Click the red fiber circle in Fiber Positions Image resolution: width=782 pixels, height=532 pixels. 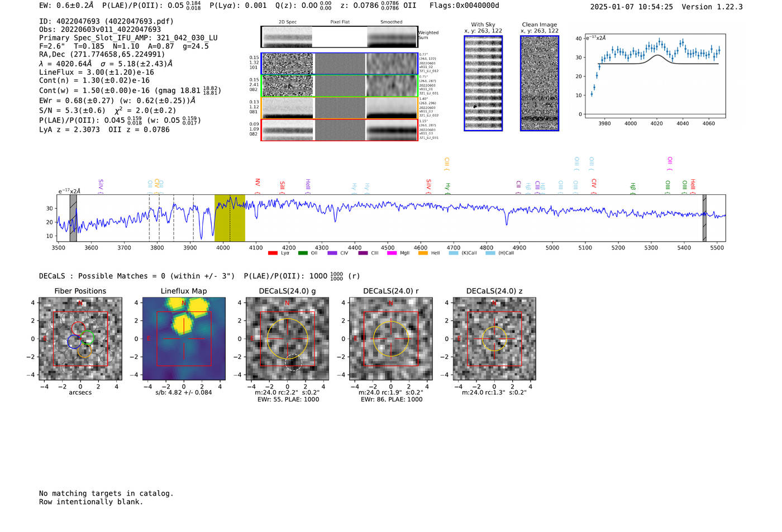pos(78,329)
